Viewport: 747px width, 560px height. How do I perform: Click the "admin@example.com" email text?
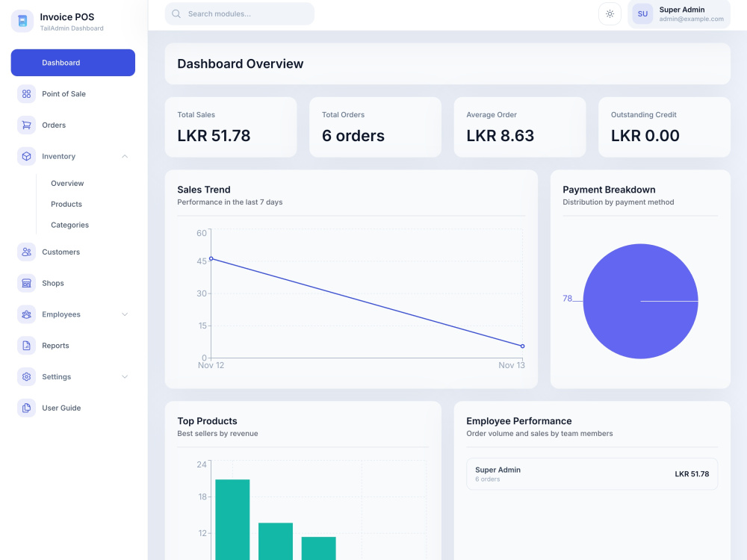(x=691, y=19)
